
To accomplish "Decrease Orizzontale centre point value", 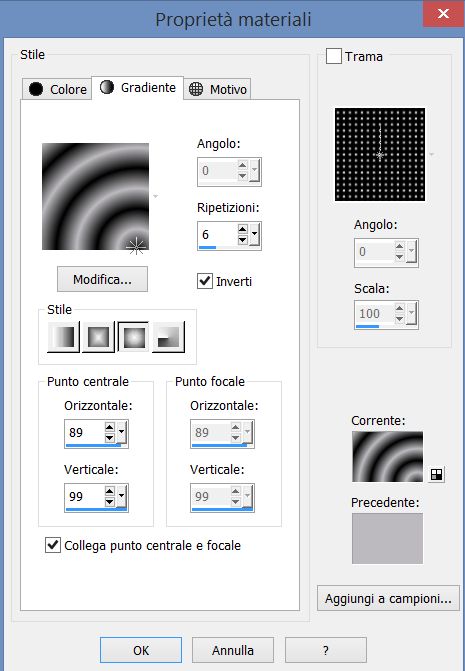I will pos(110,438).
